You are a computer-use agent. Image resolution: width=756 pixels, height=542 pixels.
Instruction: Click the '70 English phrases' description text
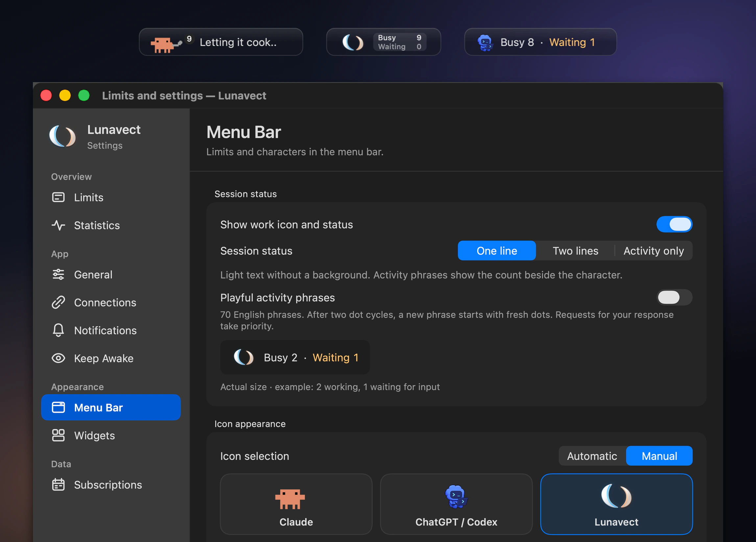[x=447, y=320]
